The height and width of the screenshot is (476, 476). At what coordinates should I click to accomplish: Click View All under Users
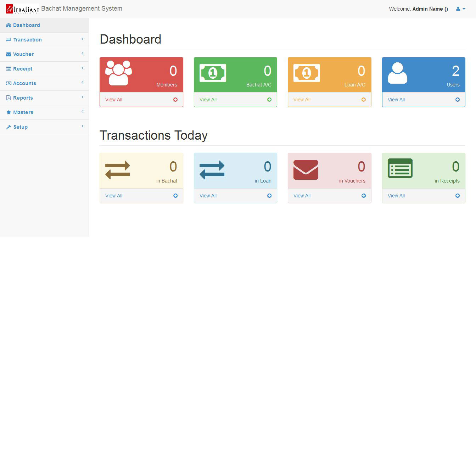(x=396, y=100)
